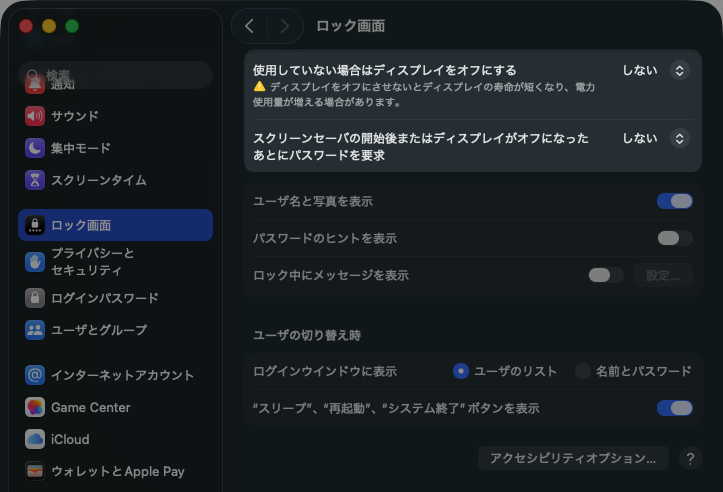The width and height of the screenshot is (723, 492).
Task: Toggle the sleep, restart, shutdown buttons switch
Action: pyautogui.click(x=674, y=408)
